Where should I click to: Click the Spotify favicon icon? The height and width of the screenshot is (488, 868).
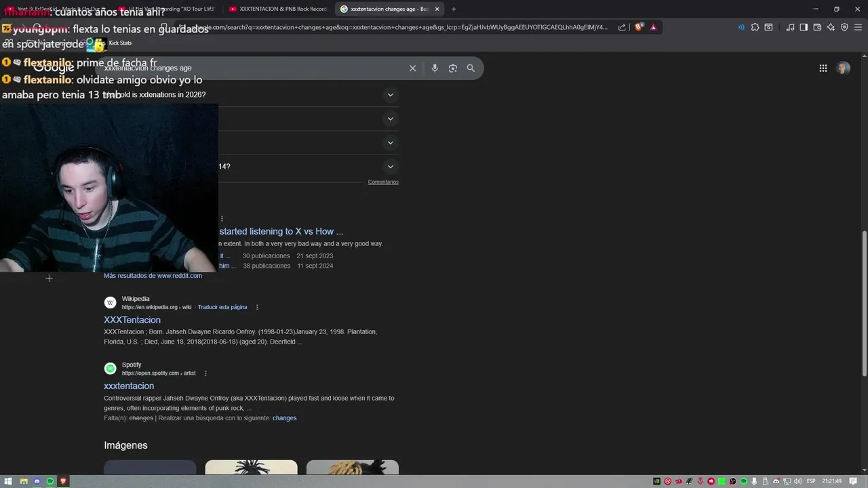pos(110,369)
